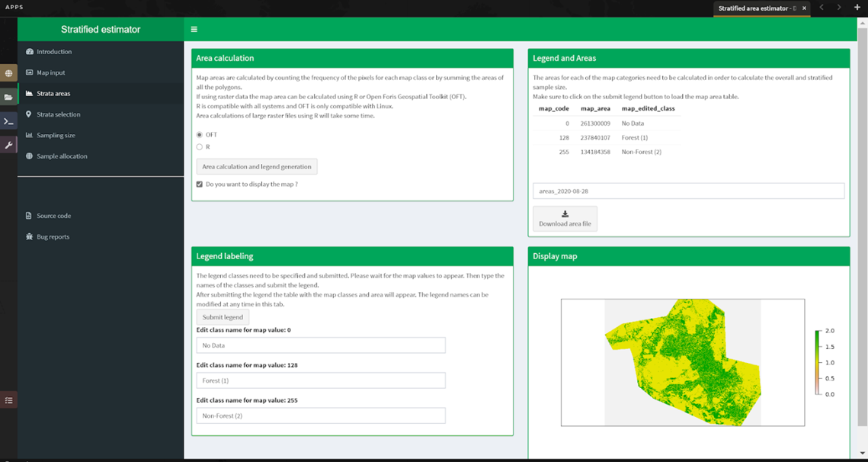Screen dimensions: 868x462
Task: Click the bug icon next to Bug reports
Action: click(x=27, y=236)
